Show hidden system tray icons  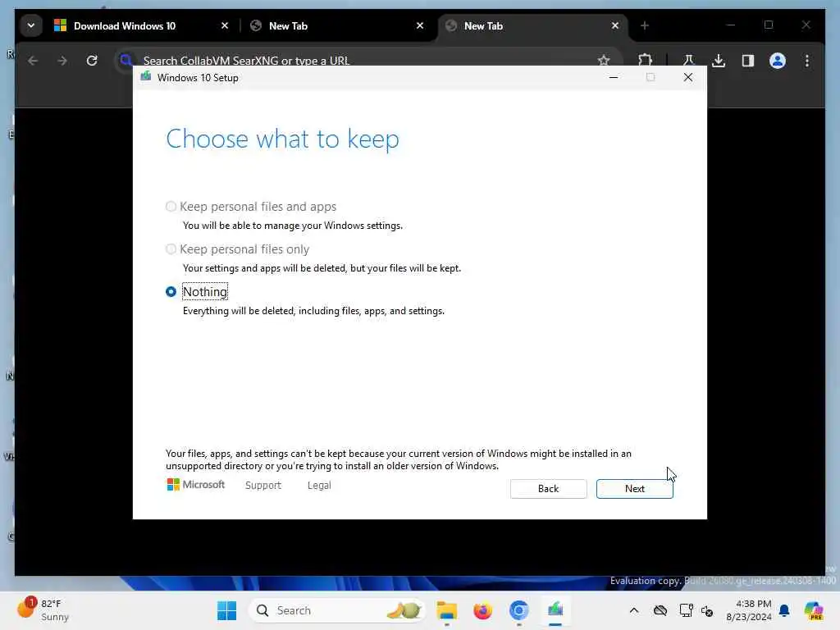coord(634,610)
